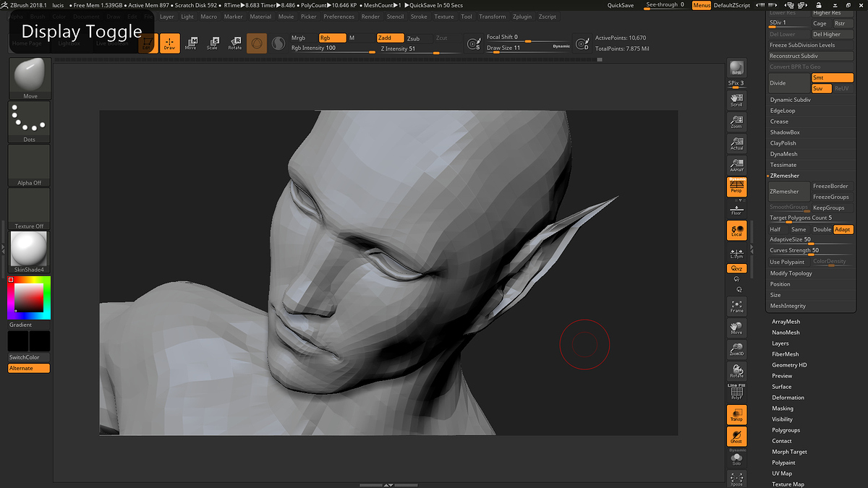Image resolution: width=868 pixels, height=488 pixels.
Task: Click Freeze SubDivision Levels button
Action: tap(811, 45)
